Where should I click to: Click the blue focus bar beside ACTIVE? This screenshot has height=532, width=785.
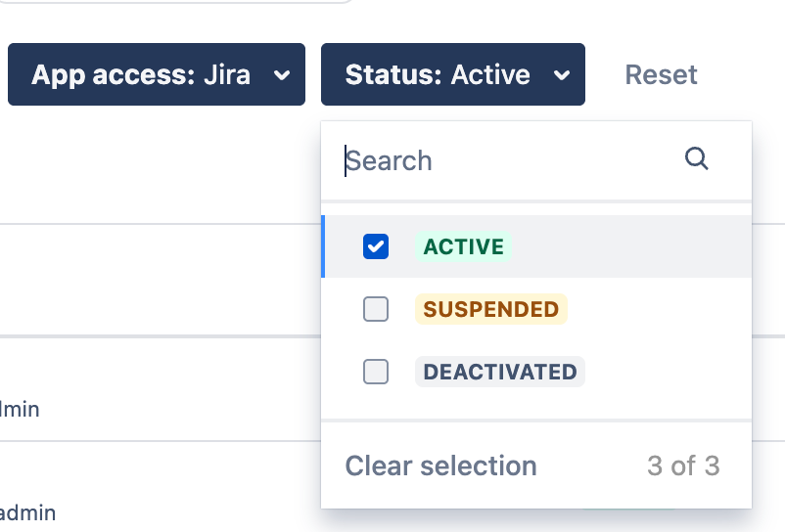click(x=323, y=246)
